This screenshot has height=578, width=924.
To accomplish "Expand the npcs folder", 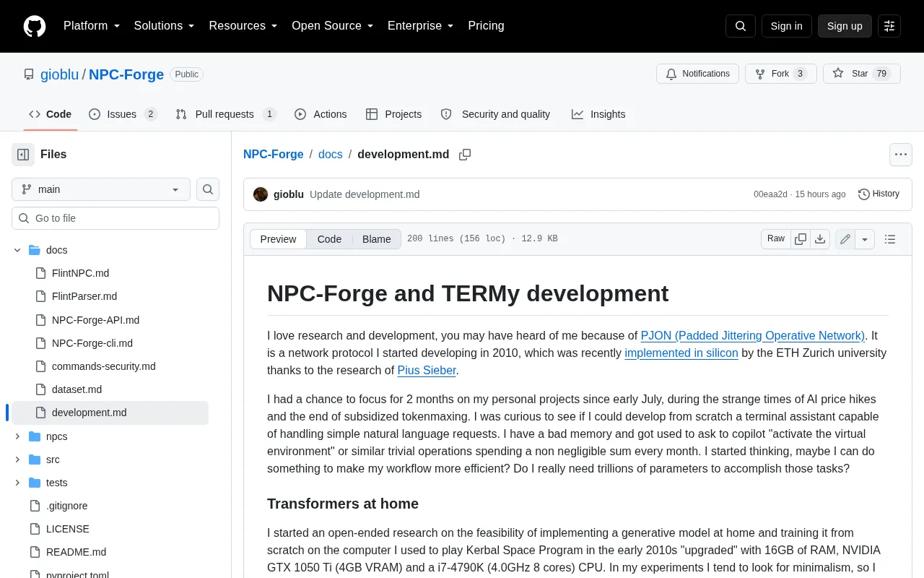I will pos(17,436).
